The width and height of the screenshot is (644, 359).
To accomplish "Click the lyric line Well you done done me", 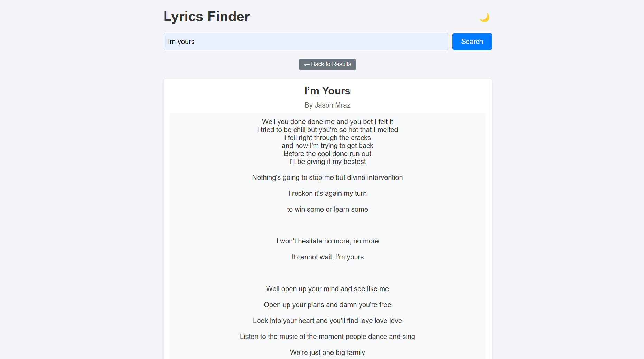I will tap(327, 122).
